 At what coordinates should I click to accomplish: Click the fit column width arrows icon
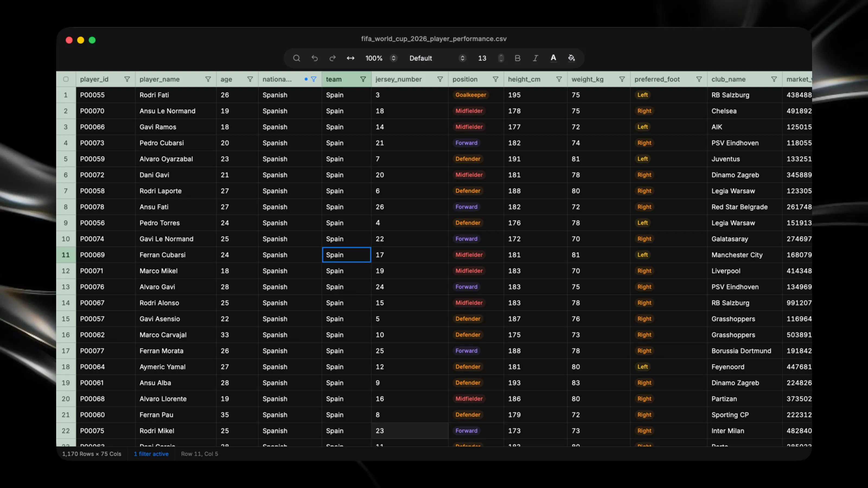point(350,58)
